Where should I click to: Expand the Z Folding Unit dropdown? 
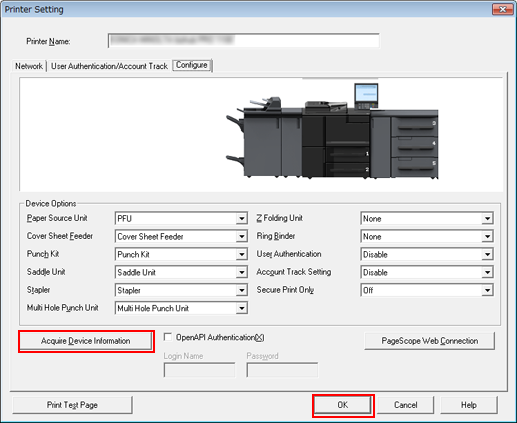(427, 219)
